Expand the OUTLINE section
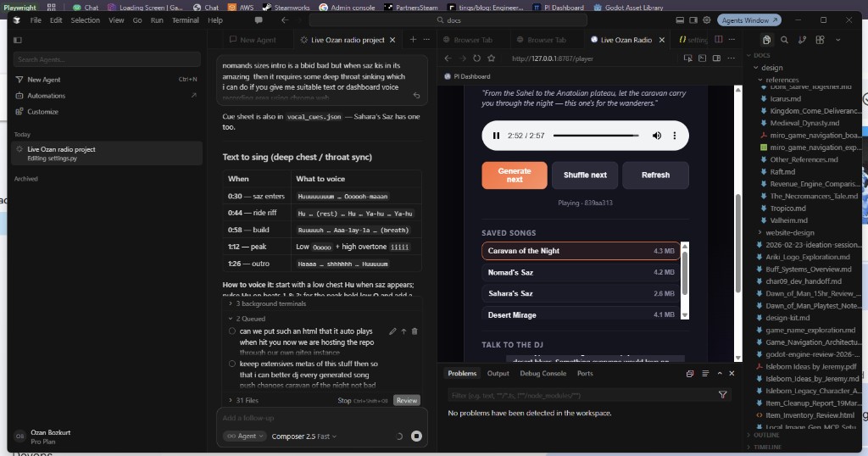Viewport: 868px width, 456px height. click(x=763, y=435)
